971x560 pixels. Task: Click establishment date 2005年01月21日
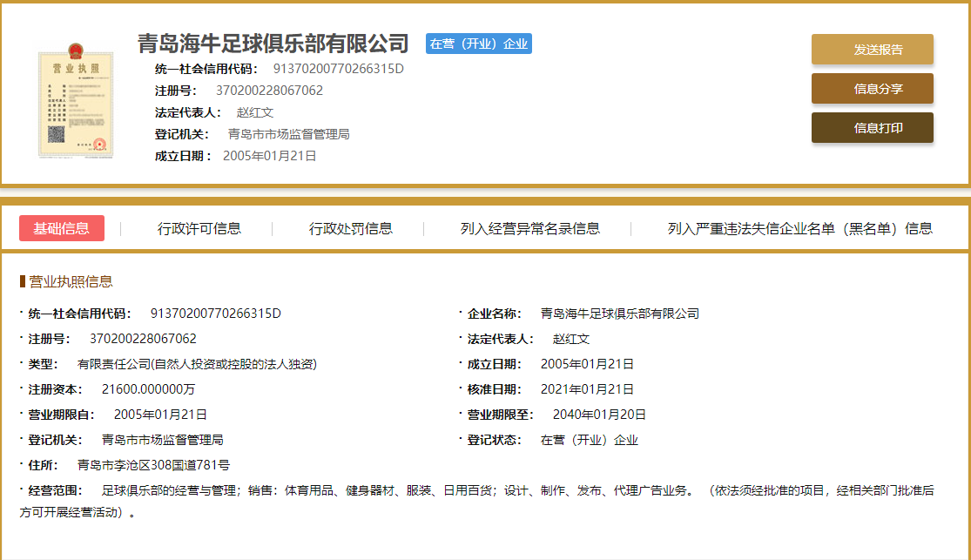click(x=588, y=363)
